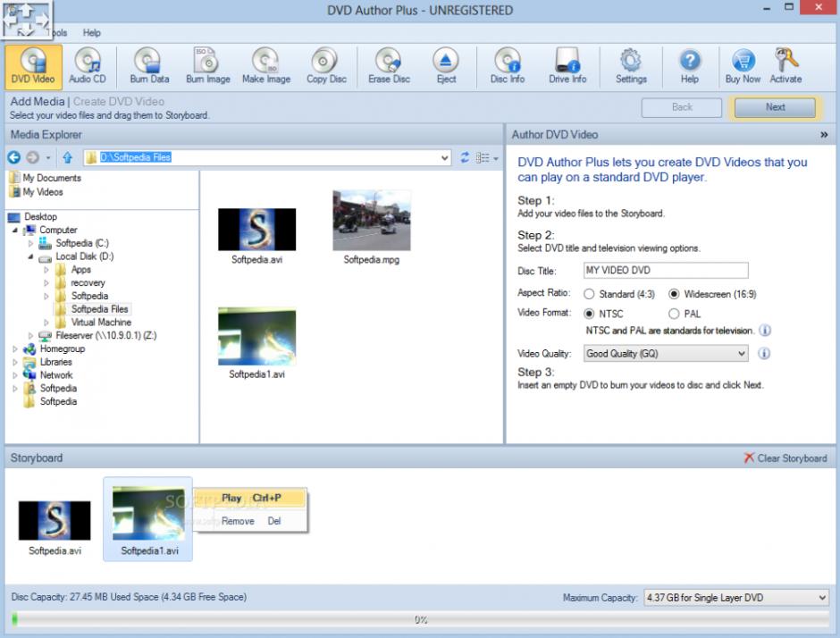Go back in Media Explorer

click(14, 157)
